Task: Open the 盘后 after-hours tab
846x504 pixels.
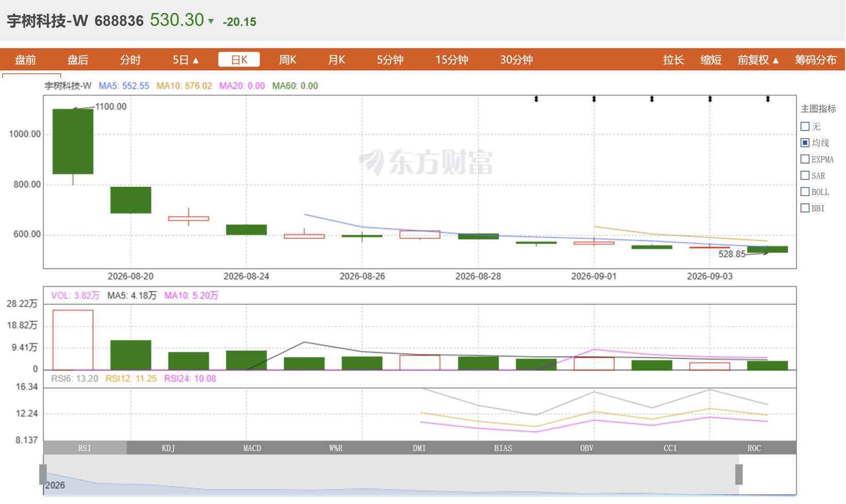Action: pyautogui.click(x=78, y=60)
